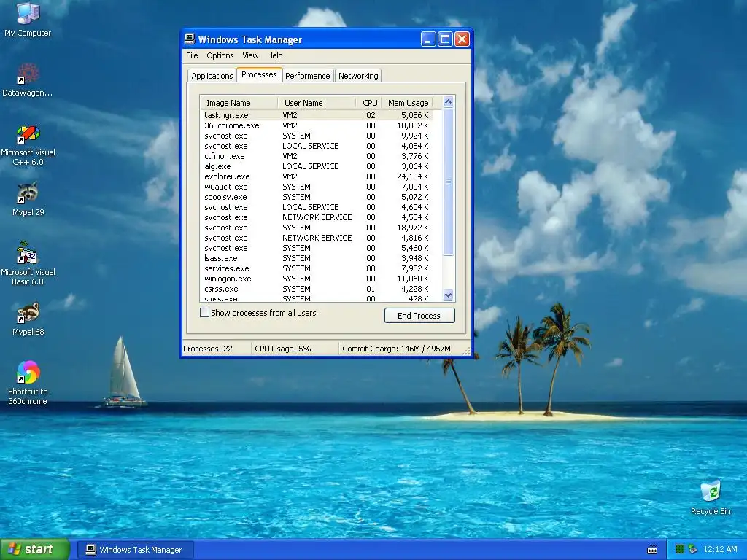Select the Processes tab
Image resolution: width=747 pixels, height=560 pixels.
click(259, 74)
